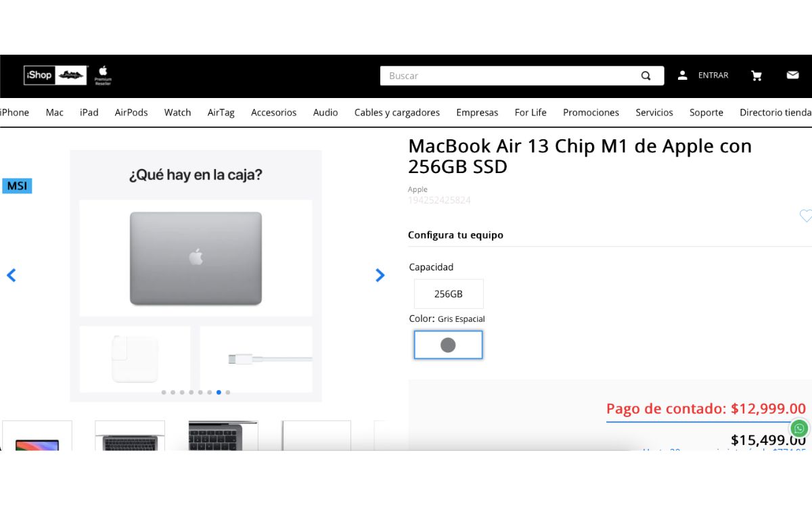This screenshot has width=812, height=505.
Task: Open Cables y cargadores menu
Action: pyautogui.click(x=397, y=112)
